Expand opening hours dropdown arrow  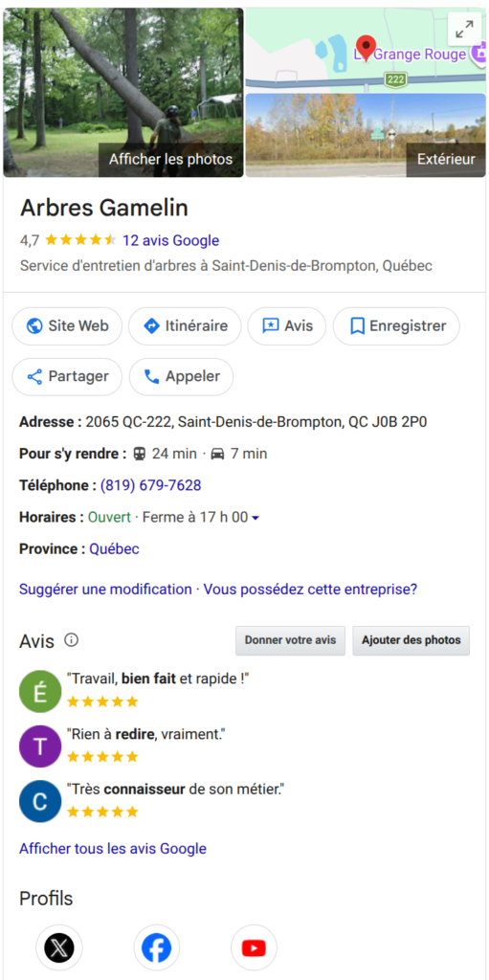[256, 518]
